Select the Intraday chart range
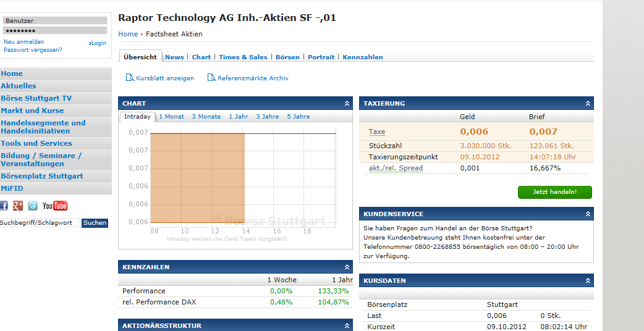Viewport: 644px width, 331px height. pyautogui.click(x=138, y=117)
